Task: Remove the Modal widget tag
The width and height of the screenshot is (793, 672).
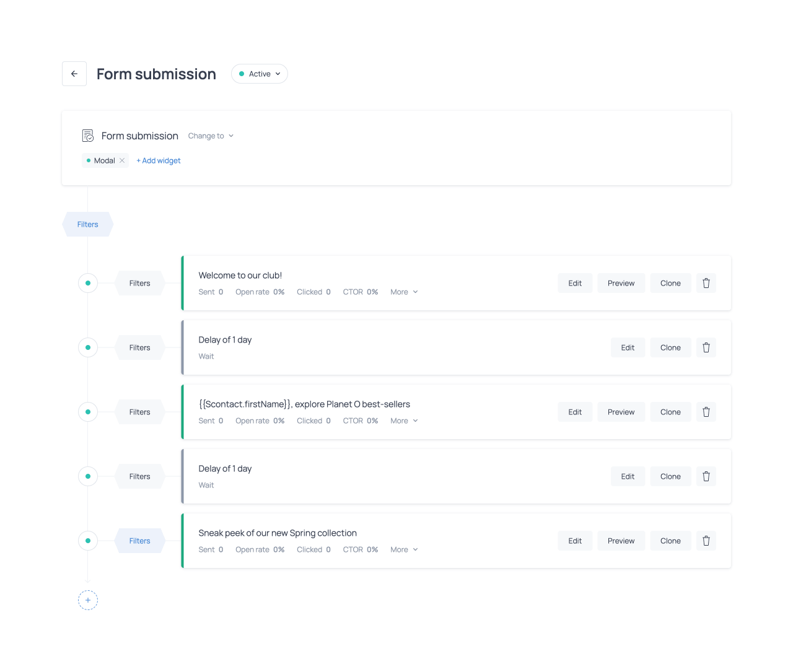Action: (122, 160)
